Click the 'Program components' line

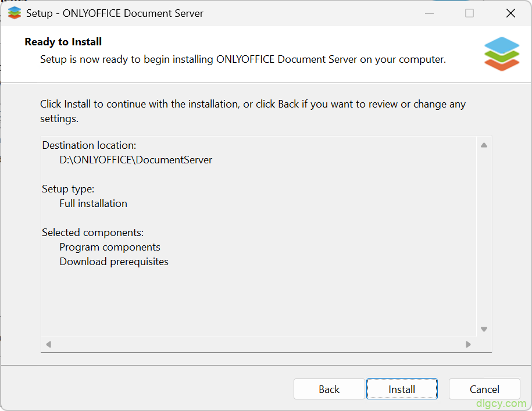click(x=109, y=247)
